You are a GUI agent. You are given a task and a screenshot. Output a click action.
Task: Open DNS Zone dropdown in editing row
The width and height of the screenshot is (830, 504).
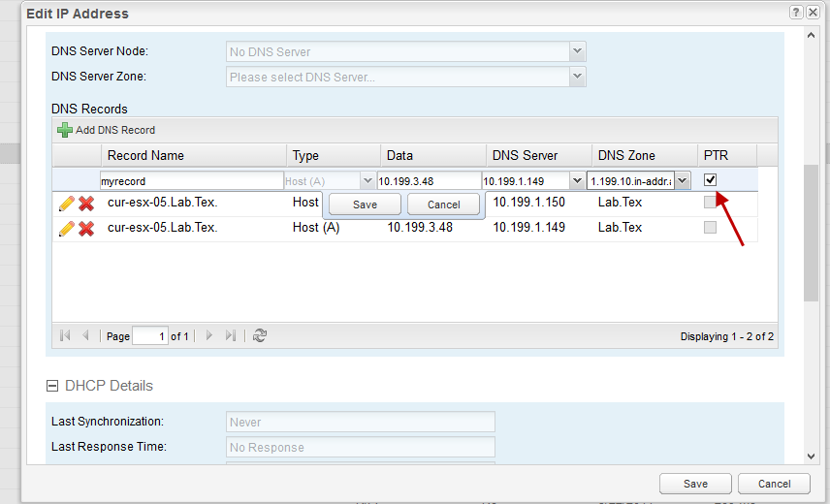coord(683,181)
